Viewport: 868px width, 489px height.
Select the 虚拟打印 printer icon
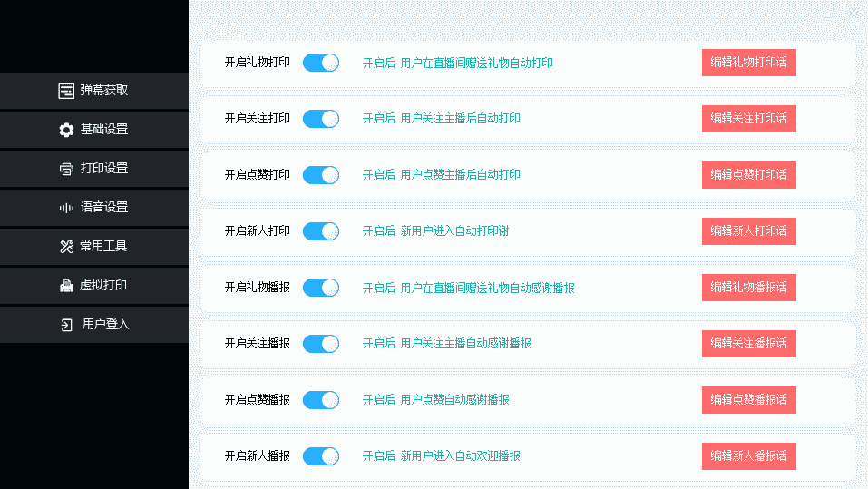pos(66,286)
